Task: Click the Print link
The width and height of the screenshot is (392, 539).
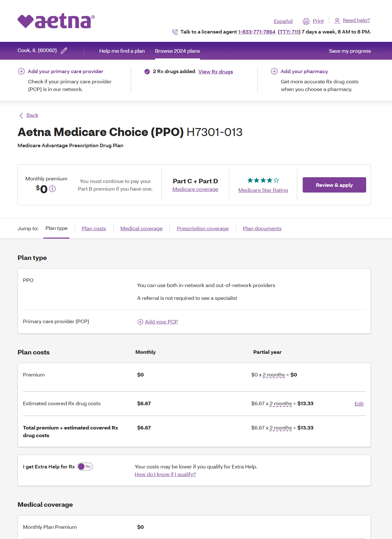Action: pos(318,21)
